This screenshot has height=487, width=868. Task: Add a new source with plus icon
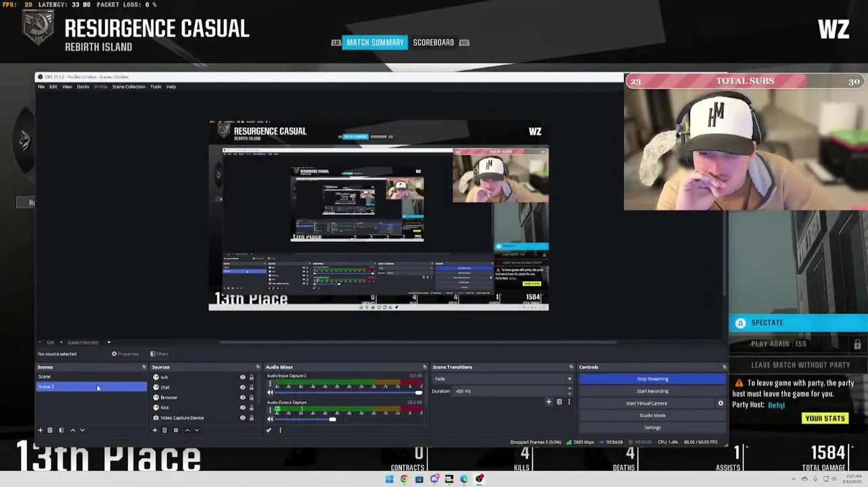click(154, 430)
